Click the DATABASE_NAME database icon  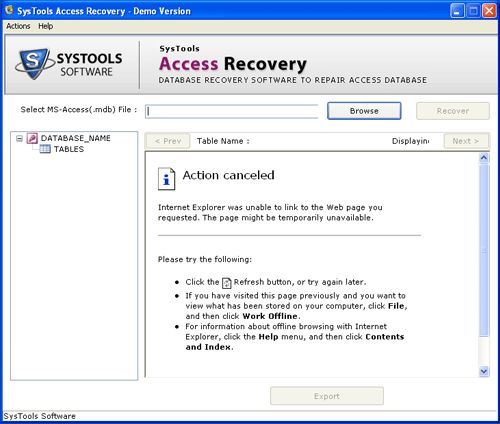32,138
